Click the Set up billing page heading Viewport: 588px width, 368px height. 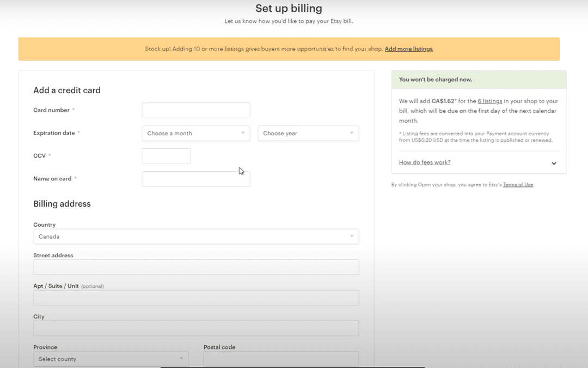click(289, 9)
